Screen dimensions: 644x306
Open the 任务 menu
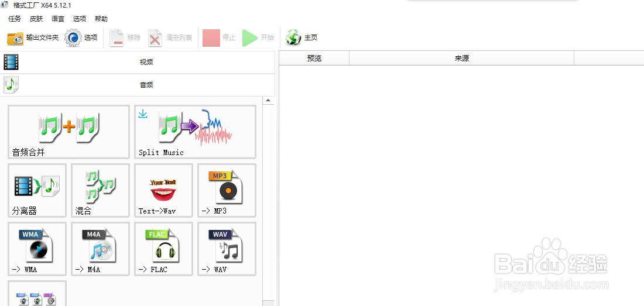[15, 19]
